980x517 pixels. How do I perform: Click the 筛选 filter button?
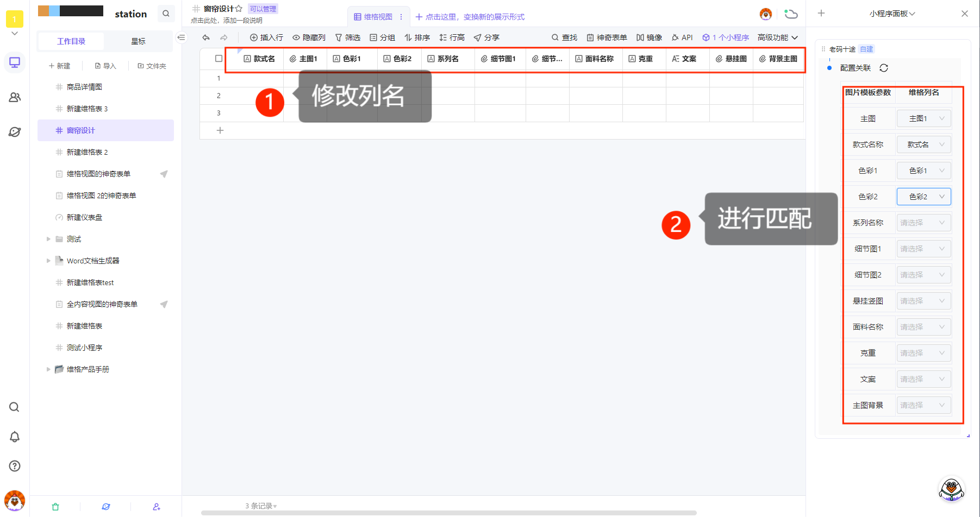[348, 37]
